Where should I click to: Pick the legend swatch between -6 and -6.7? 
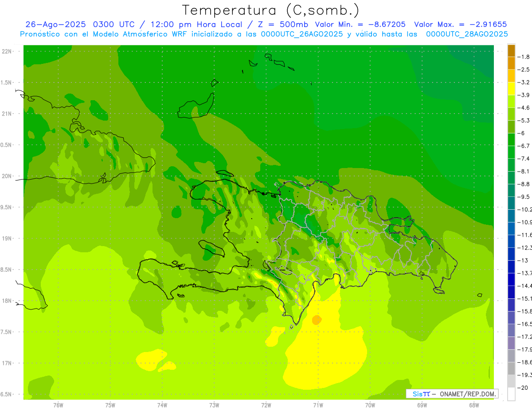(511, 140)
